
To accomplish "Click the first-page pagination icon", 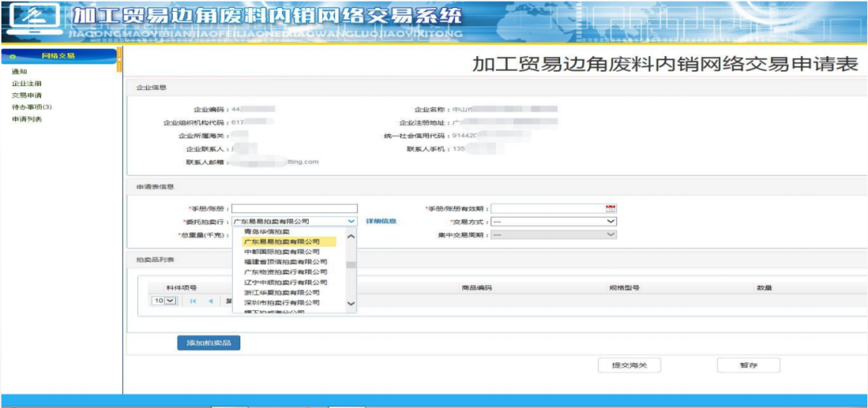I will pos(193,301).
